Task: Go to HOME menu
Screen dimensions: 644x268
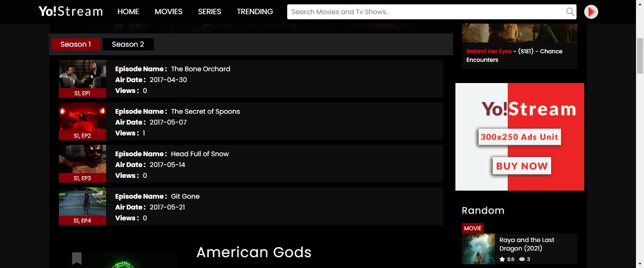Action: tap(128, 12)
